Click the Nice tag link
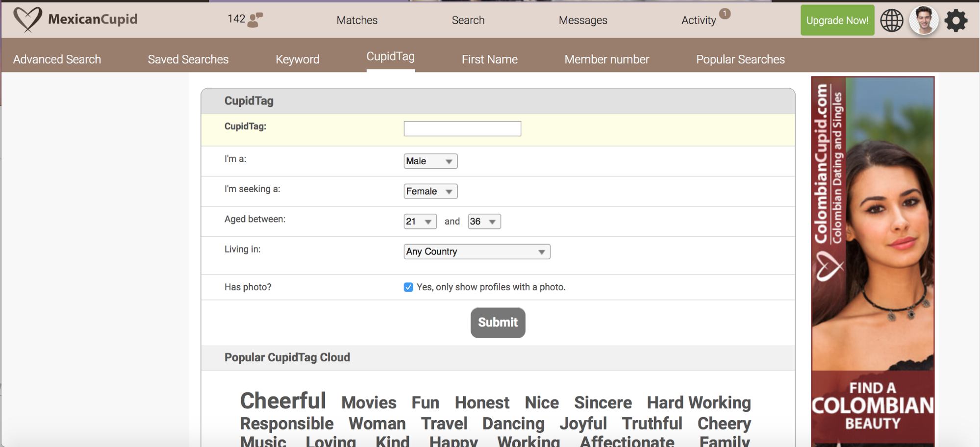This screenshot has height=447, width=980. pyautogui.click(x=542, y=403)
